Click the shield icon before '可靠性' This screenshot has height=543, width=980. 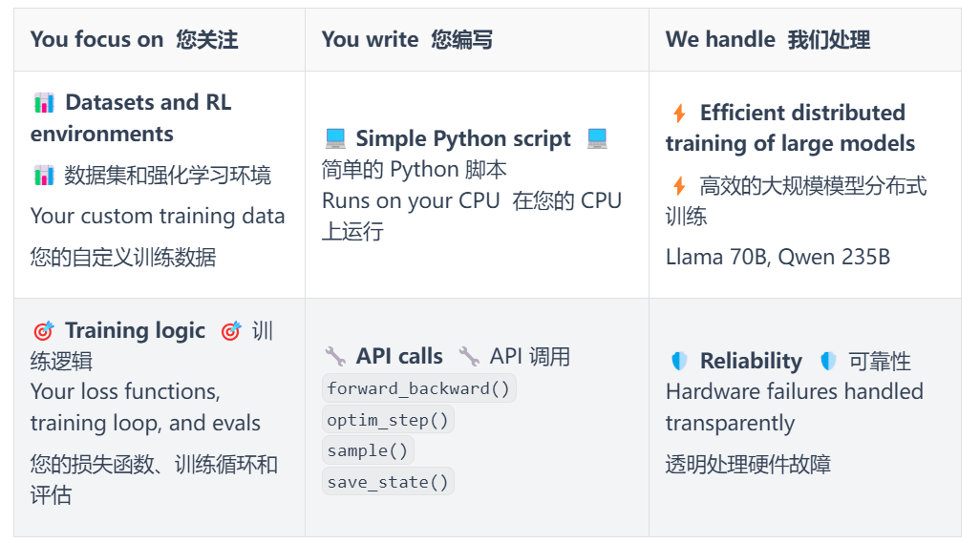pos(828,362)
